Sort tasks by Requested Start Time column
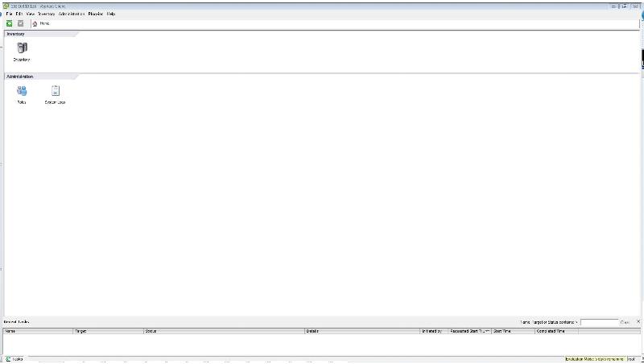The width and height of the screenshot is (644, 364). click(x=470, y=331)
